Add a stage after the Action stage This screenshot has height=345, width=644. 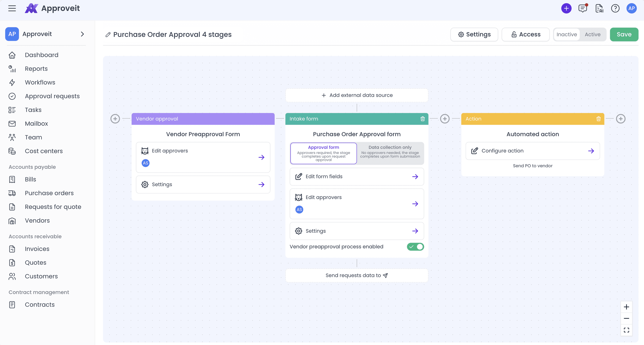pyautogui.click(x=621, y=119)
